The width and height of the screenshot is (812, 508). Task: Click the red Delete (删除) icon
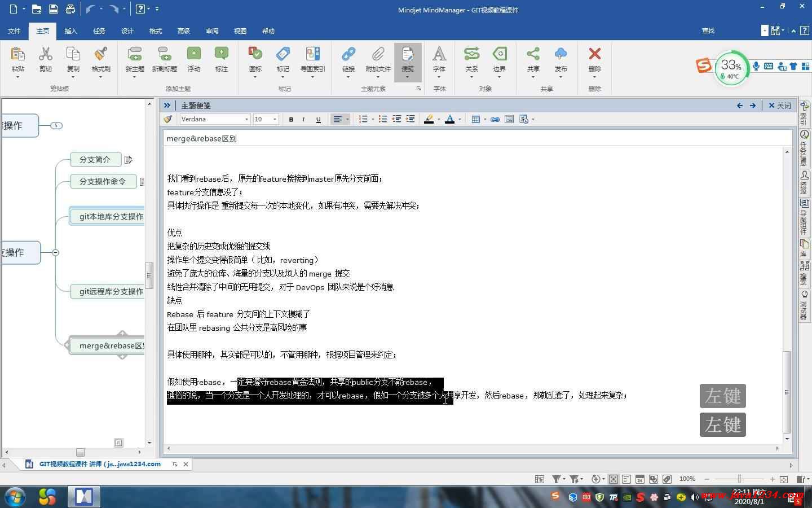[x=594, y=54]
